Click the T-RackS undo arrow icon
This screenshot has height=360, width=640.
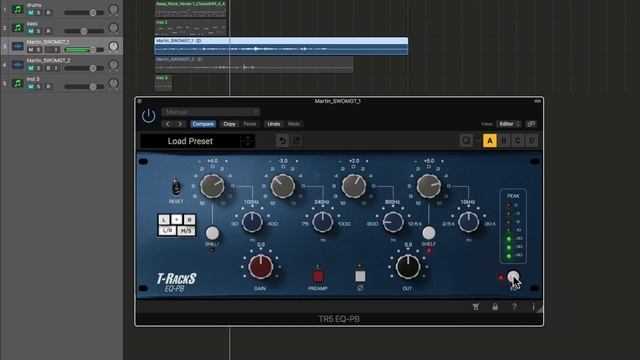tap(282, 141)
